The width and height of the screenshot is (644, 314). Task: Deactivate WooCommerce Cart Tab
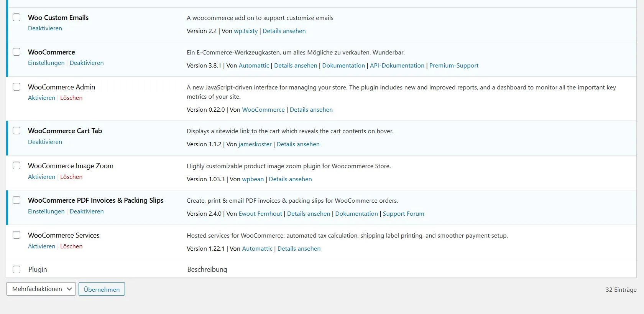tap(45, 142)
